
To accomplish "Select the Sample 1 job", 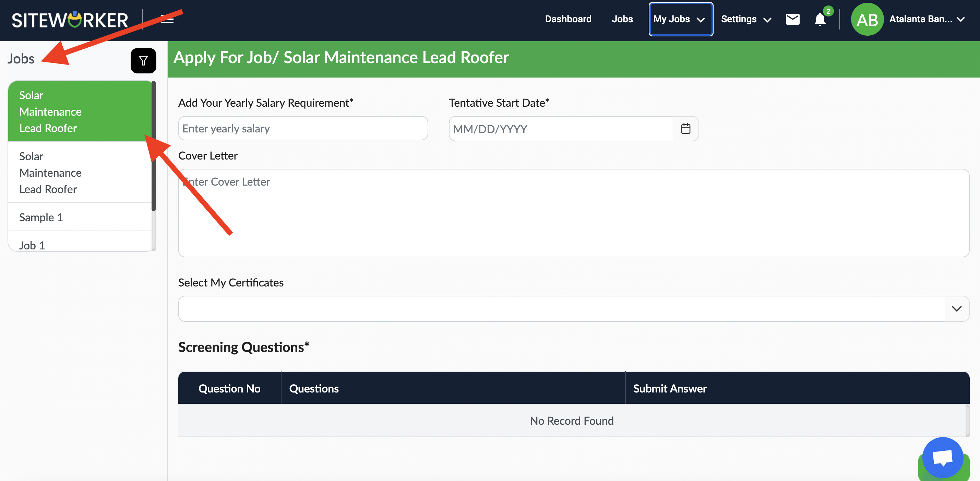I will coord(80,217).
